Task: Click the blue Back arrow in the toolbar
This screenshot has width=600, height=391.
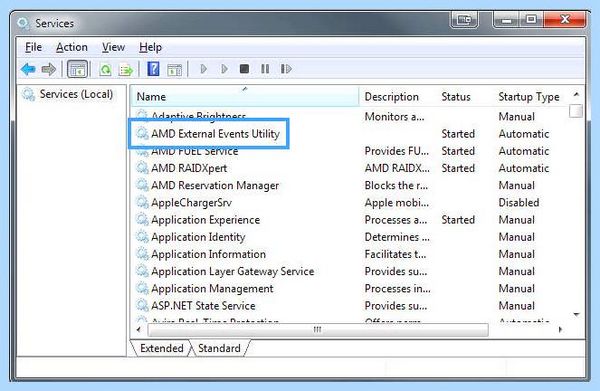Action: [28, 69]
